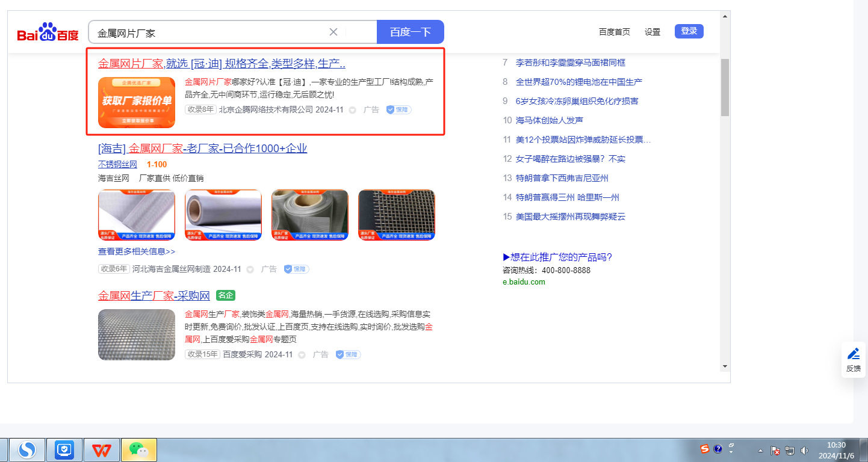This screenshot has width=868, height=462.
Task: Open the third 海吉 mesh rolls thumbnail
Action: pyautogui.click(x=310, y=215)
